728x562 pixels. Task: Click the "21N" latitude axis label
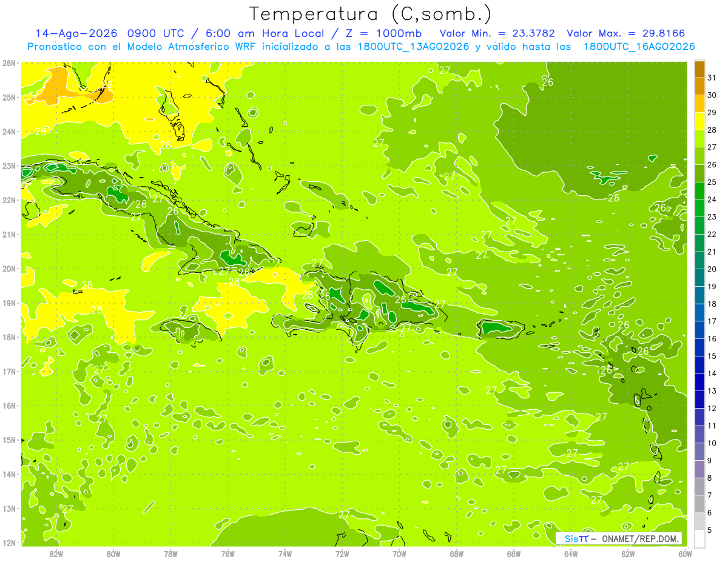click(9, 235)
